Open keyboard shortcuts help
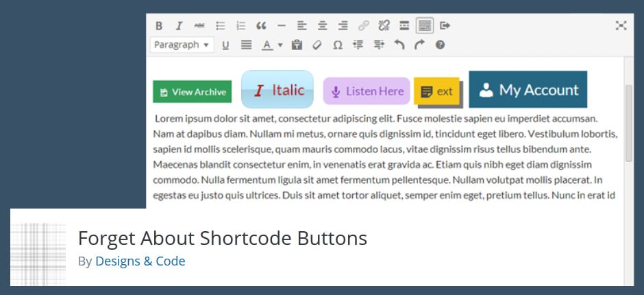This screenshot has width=644, height=295. tap(440, 45)
